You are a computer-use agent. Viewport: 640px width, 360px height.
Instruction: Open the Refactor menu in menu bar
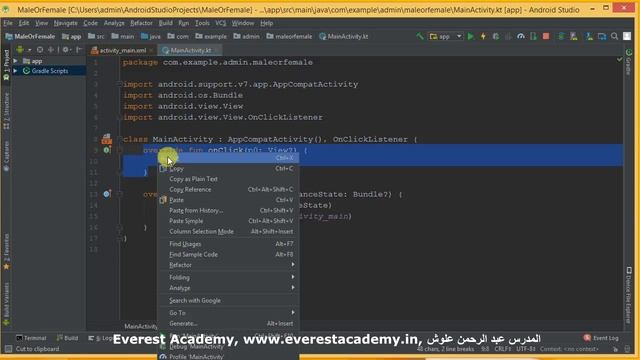click(x=141, y=23)
